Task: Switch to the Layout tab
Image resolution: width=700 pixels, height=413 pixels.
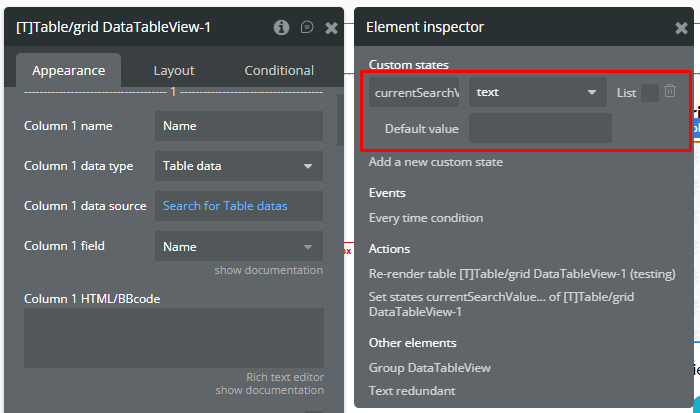Action: [x=174, y=70]
